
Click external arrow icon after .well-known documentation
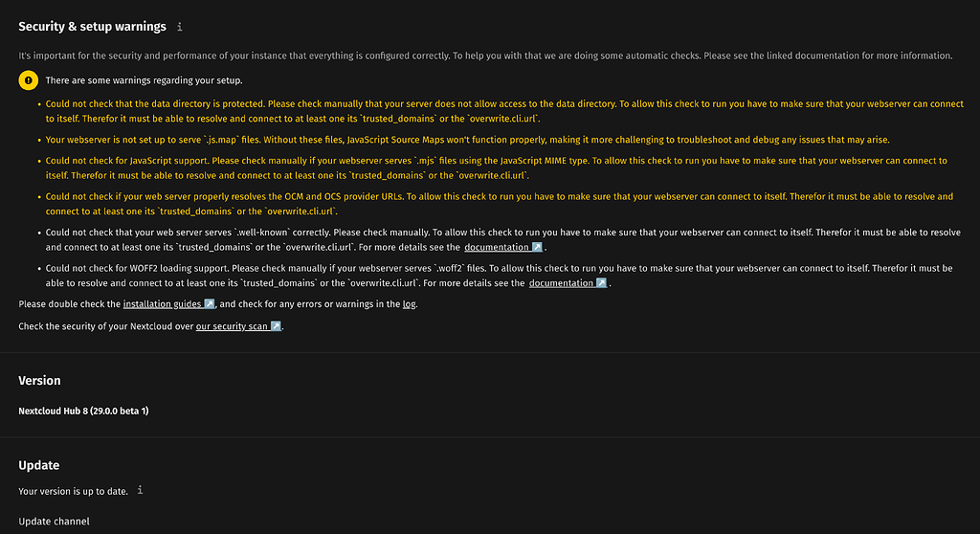pos(536,247)
